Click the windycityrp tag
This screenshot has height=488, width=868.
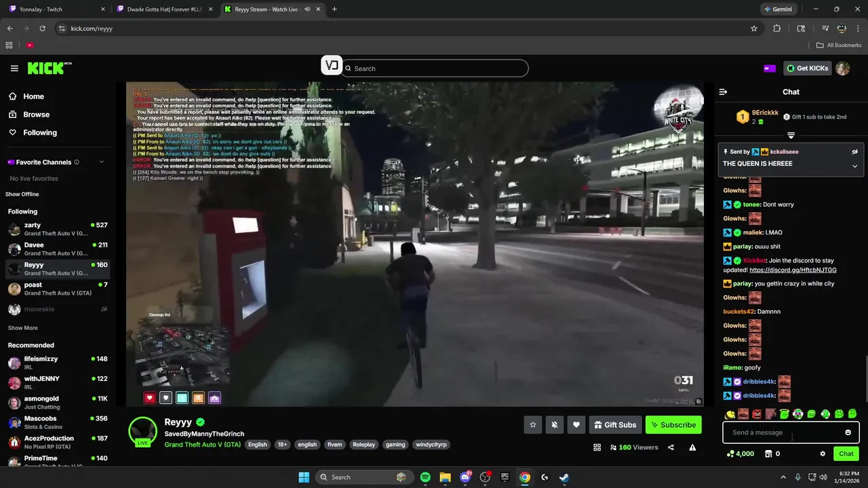pos(431,445)
